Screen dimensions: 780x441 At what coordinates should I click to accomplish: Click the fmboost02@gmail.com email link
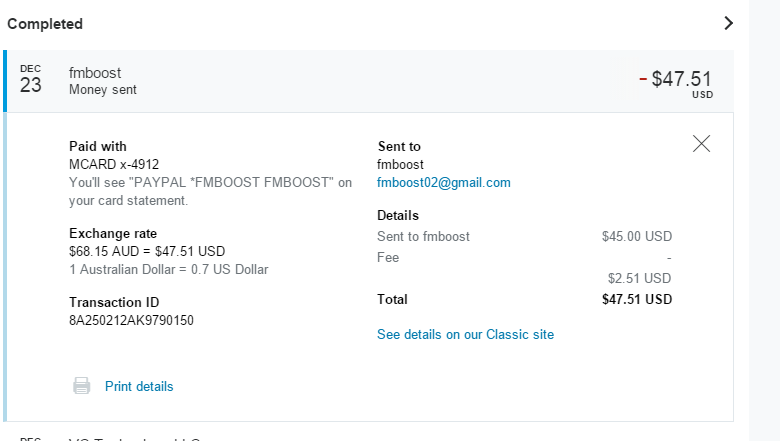pos(443,182)
